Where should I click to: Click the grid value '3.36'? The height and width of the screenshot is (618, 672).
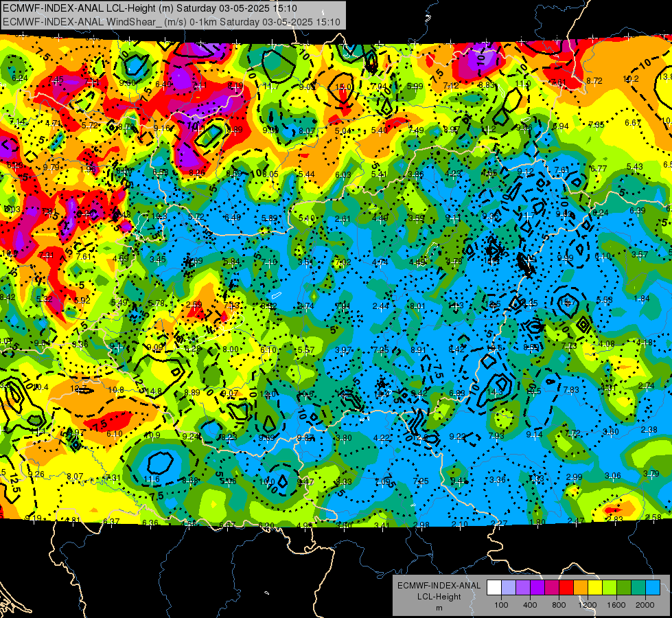click(497, 479)
